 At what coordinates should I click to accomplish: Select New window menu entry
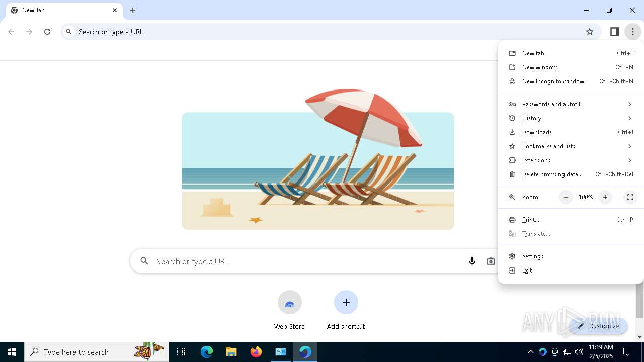571,67
